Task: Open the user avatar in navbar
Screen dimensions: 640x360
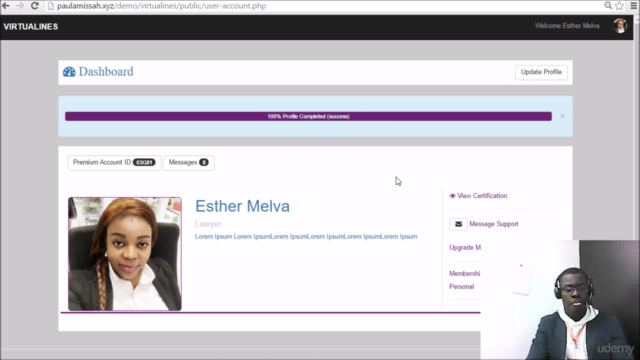Action: tap(620, 26)
